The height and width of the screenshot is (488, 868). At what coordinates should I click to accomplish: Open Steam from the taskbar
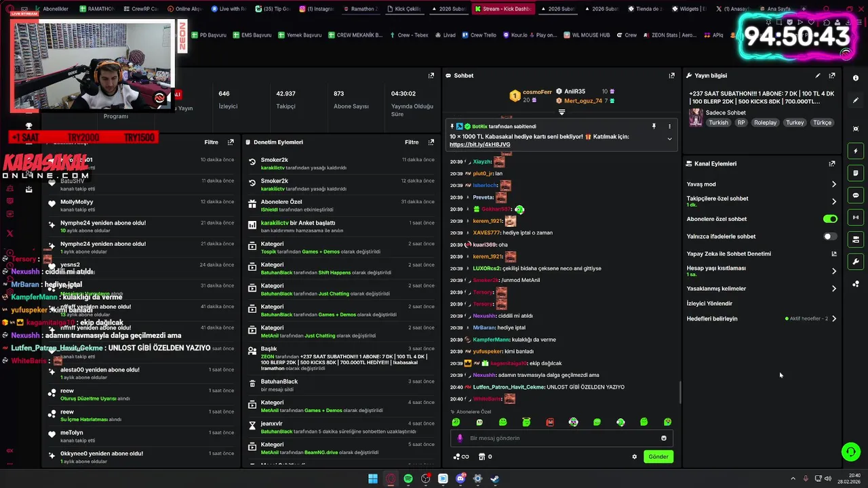495,479
